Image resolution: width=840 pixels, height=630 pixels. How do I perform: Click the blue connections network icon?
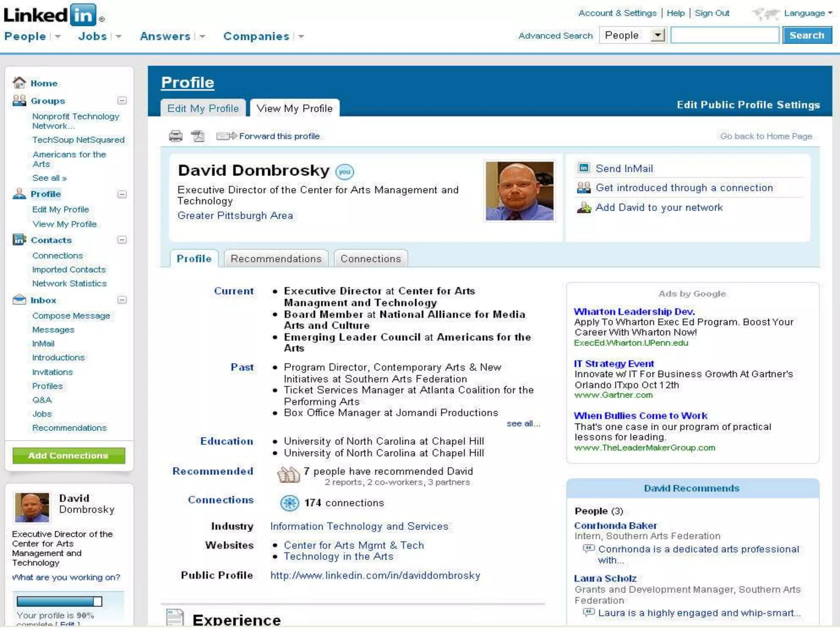290,503
